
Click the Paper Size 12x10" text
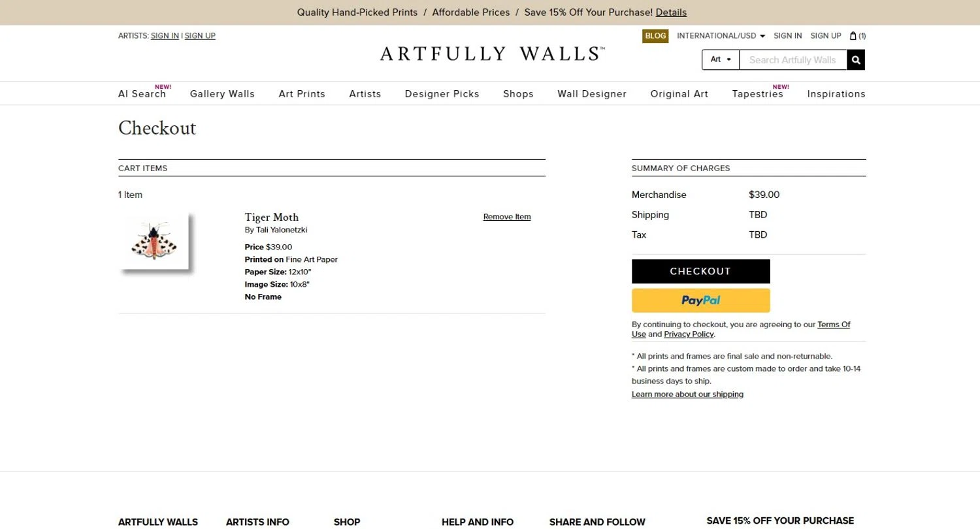[x=278, y=272]
